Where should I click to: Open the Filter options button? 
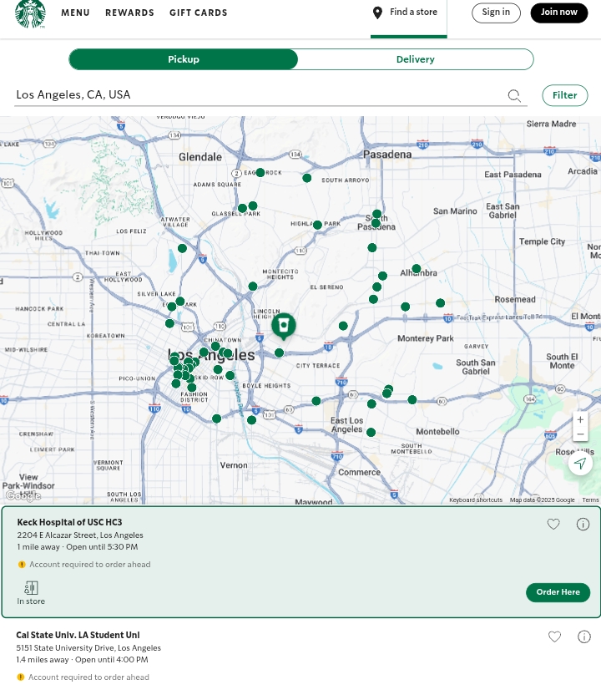tap(565, 95)
